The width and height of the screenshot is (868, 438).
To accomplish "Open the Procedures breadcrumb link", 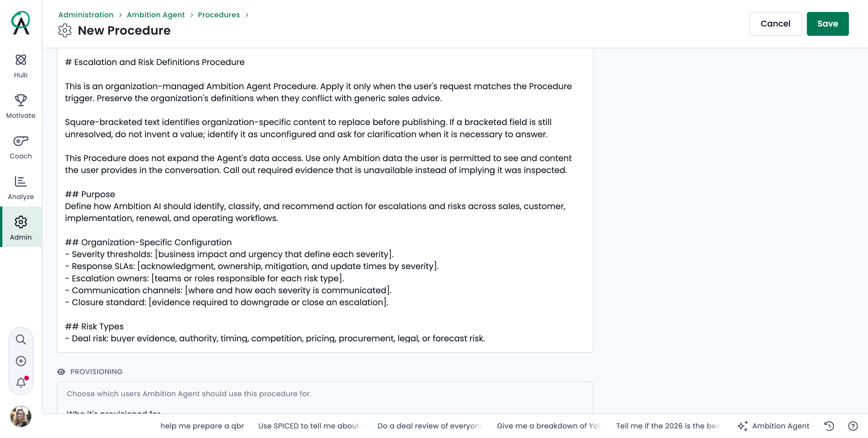I will tap(219, 15).
